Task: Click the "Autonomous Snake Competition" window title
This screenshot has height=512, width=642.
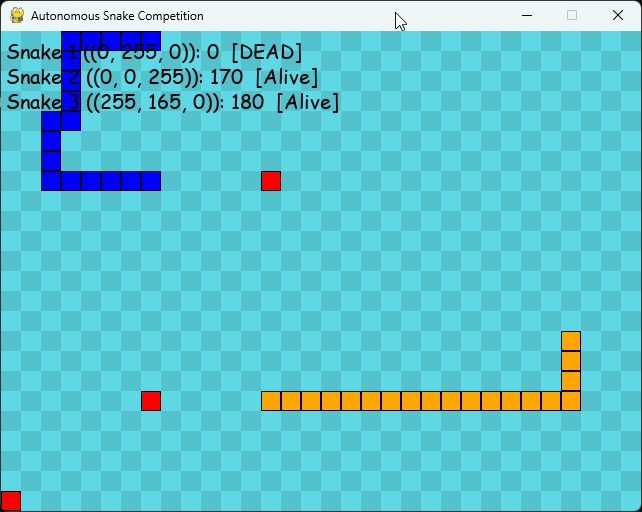Action: [117, 16]
